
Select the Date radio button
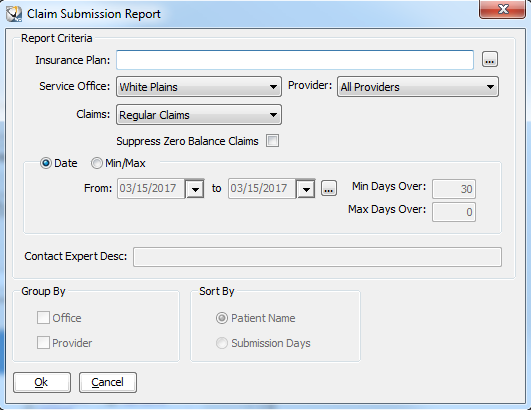tap(46, 163)
